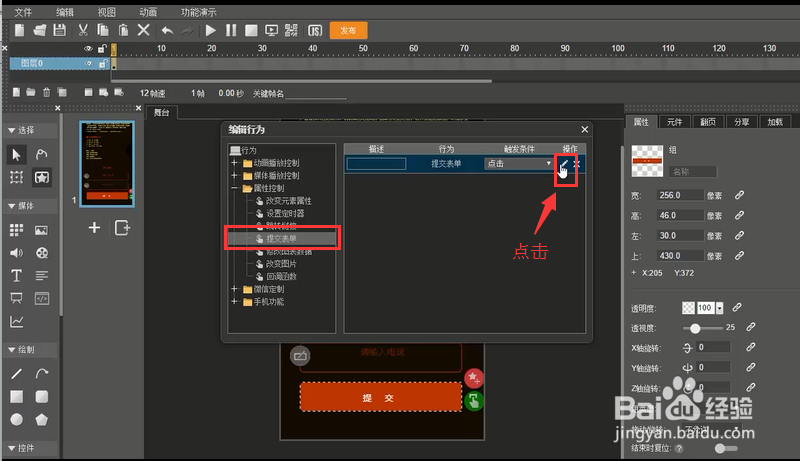Expand 动画播放控制 tree folder
This screenshot has width=800, height=461.
click(234, 163)
